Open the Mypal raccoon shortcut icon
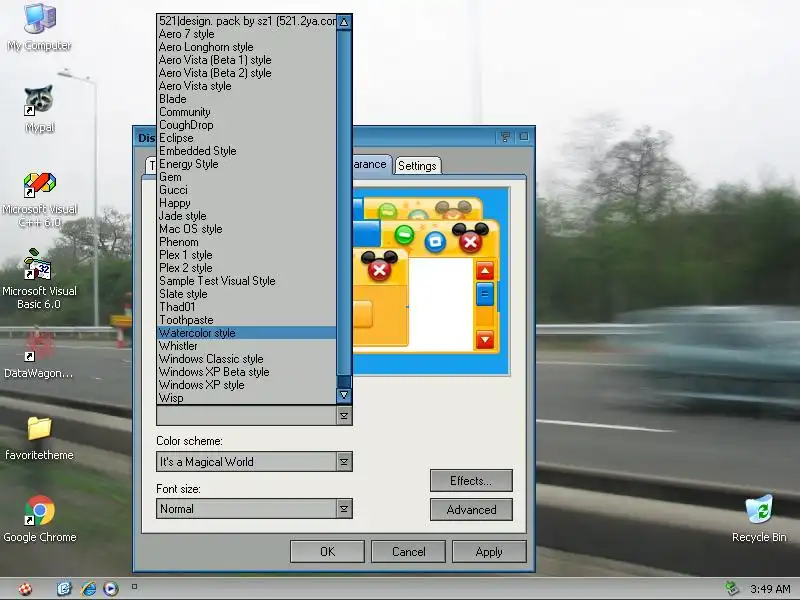Screen dimensions: 800x600 pos(39,108)
